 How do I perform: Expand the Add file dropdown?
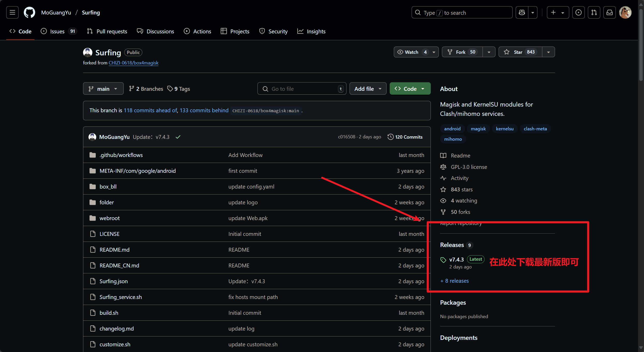click(x=368, y=89)
